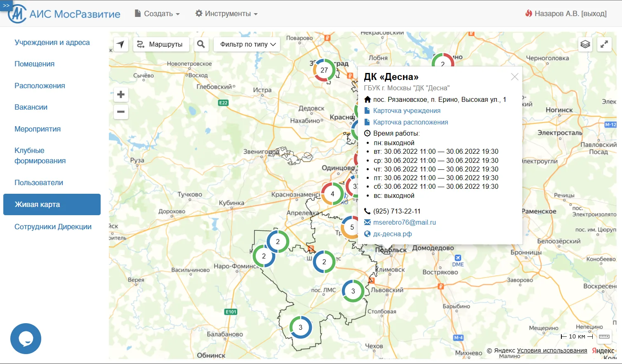
Task: Open the map layers switcher icon
Action: click(x=585, y=44)
